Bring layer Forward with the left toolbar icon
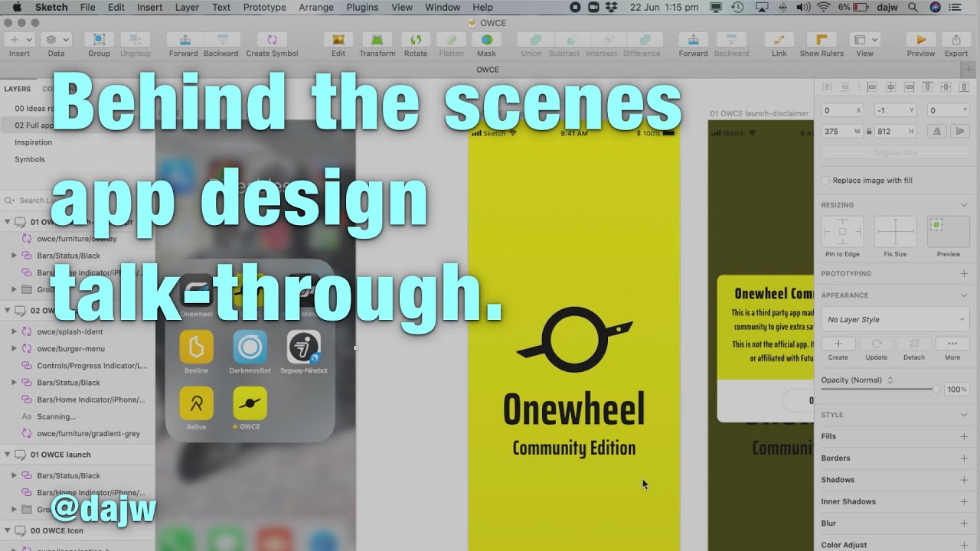This screenshot has height=551, width=980. [184, 40]
